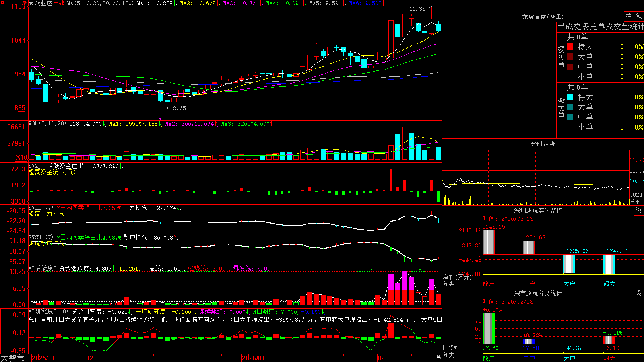Click the 1224.68 中户 bar in 实时监控

[x=529, y=247]
